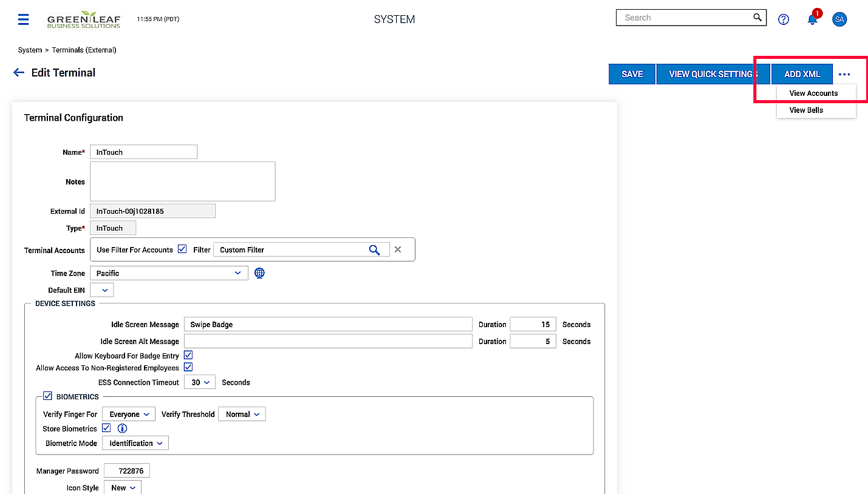
Task: Toggle Allow Keyboard For Badge Entry checkbox
Action: click(x=188, y=355)
